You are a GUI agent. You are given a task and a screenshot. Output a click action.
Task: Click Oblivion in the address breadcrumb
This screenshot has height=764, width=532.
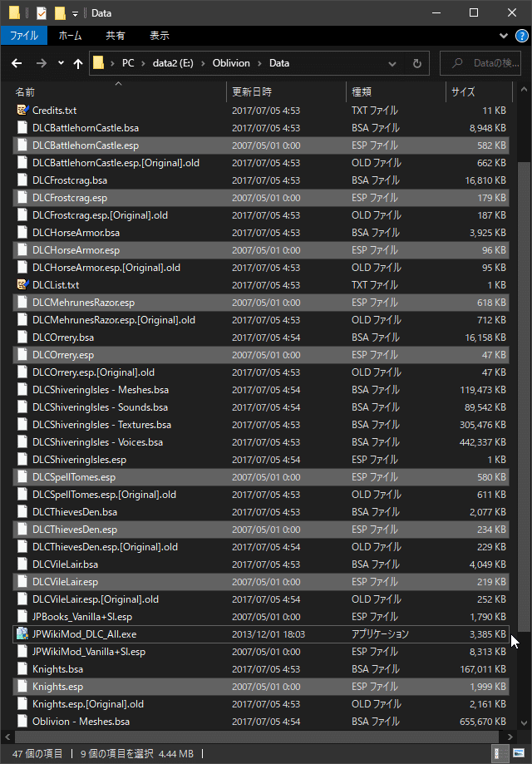[231, 63]
